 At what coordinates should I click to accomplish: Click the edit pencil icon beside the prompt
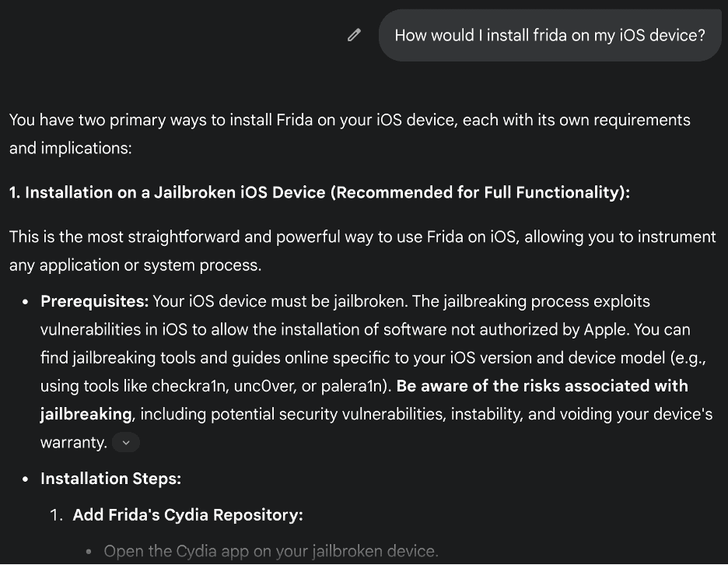[x=354, y=35]
